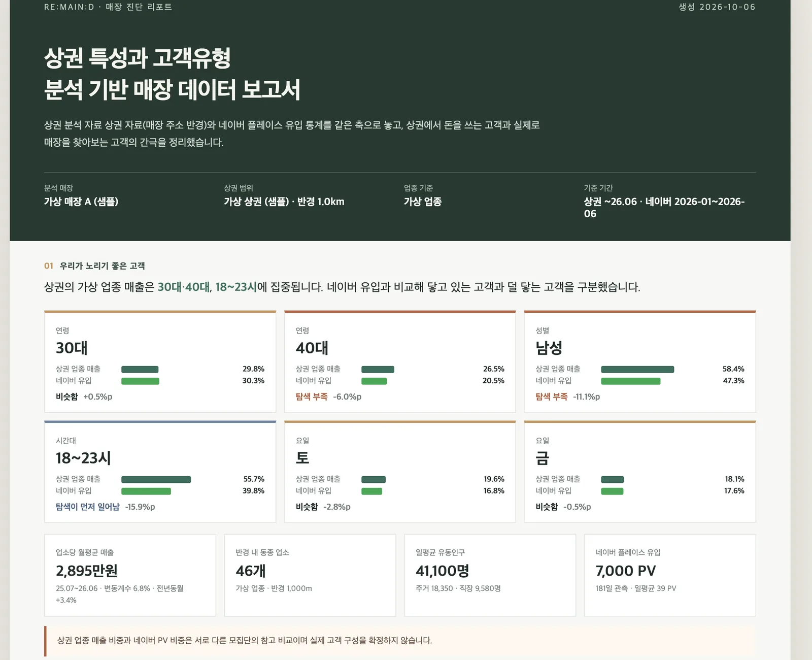Screen dimensions: 812x660
Task: Click the 남성 card's 상권 업종 매출 bar
Action: pos(637,370)
